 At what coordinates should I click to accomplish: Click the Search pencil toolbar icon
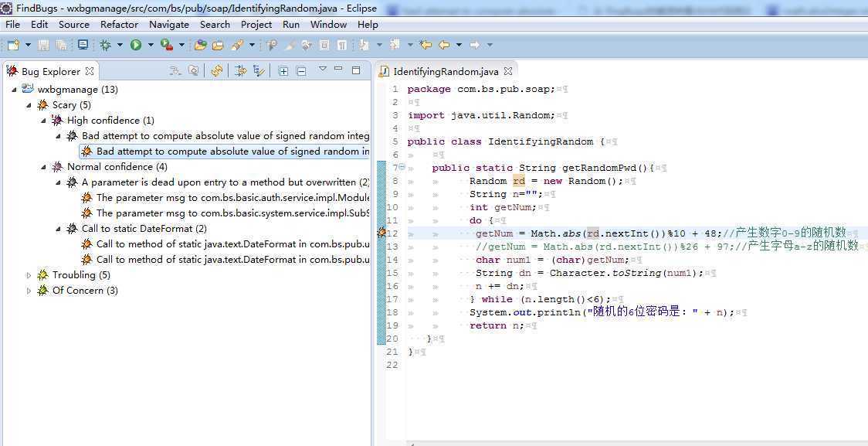click(x=238, y=45)
